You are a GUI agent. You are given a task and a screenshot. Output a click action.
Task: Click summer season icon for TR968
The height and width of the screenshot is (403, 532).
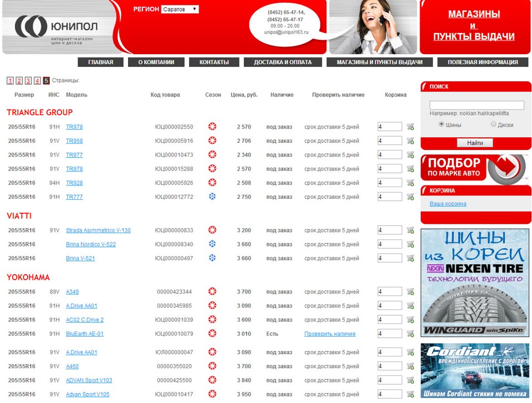(212, 140)
